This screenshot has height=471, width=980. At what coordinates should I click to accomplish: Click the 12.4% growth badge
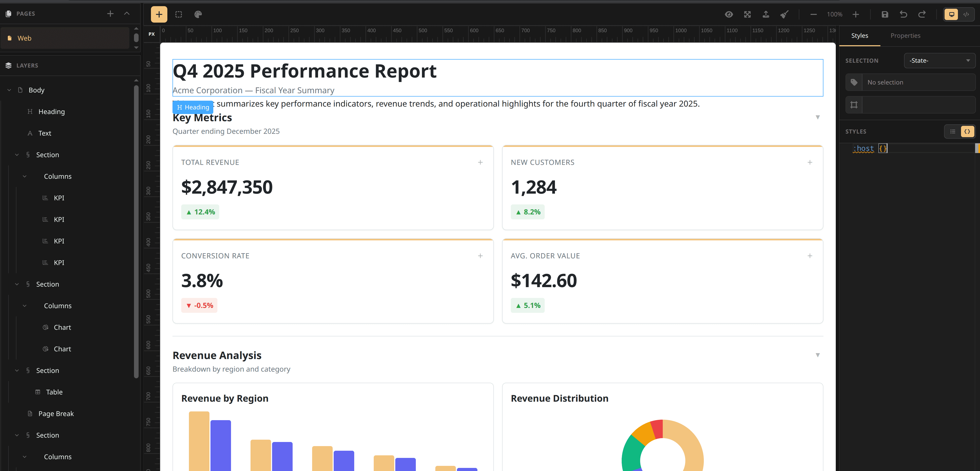[200, 212]
